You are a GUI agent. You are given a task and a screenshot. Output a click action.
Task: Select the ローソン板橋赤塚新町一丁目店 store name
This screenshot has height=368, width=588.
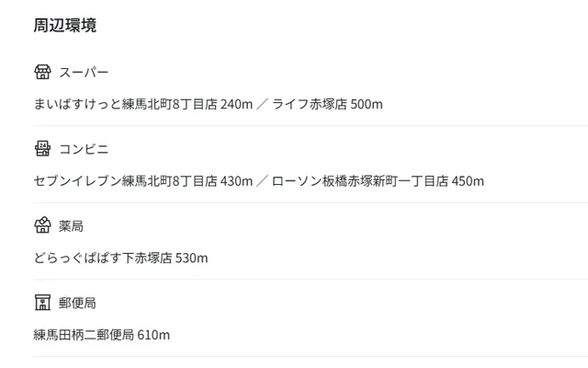coord(360,180)
